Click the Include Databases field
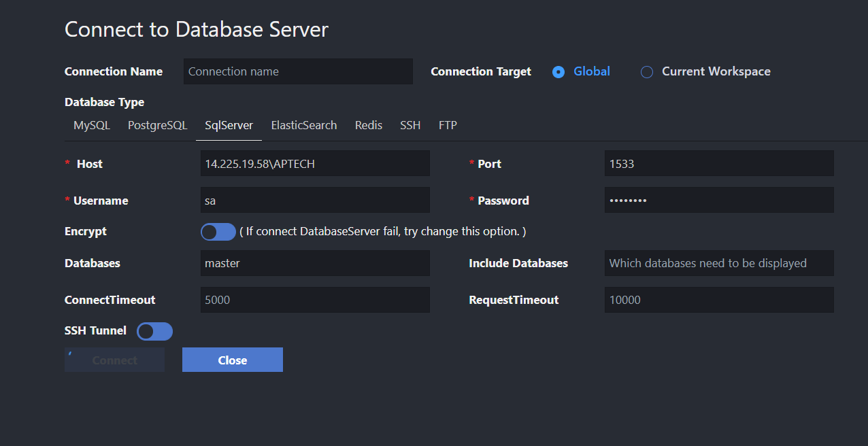The image size is (868, 446). (718, 263)
